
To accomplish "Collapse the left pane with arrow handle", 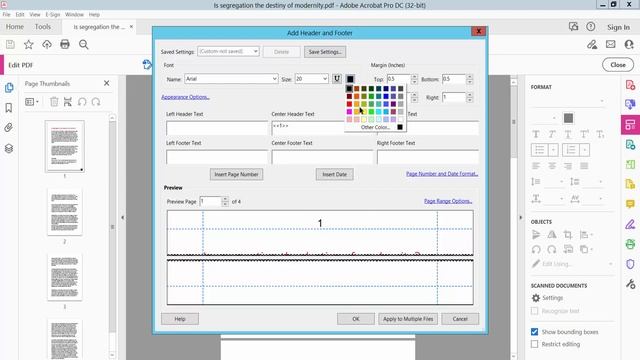I will 122,218.
